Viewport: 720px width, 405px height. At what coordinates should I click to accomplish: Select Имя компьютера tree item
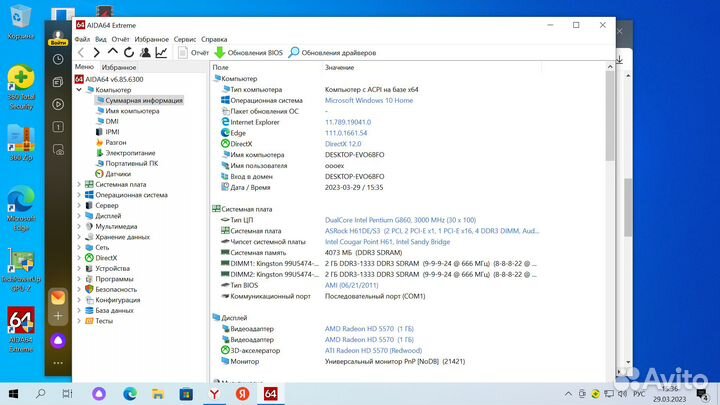click(x=128, y=111)
